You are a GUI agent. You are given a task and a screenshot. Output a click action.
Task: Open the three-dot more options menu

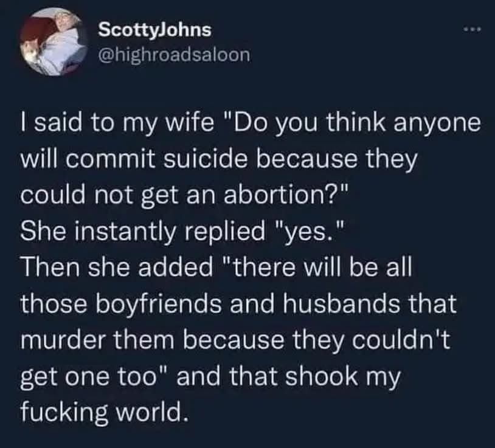pos(472,30)
